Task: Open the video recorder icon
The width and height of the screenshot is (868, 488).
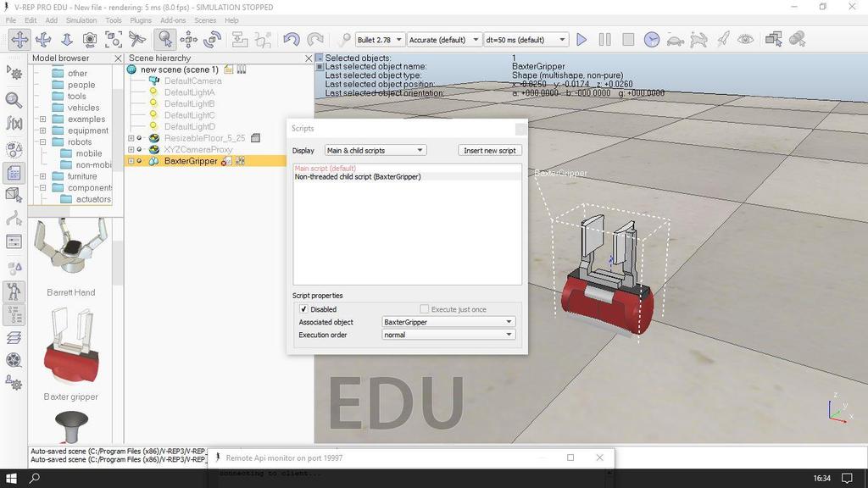Action: [x=14, y=360]
